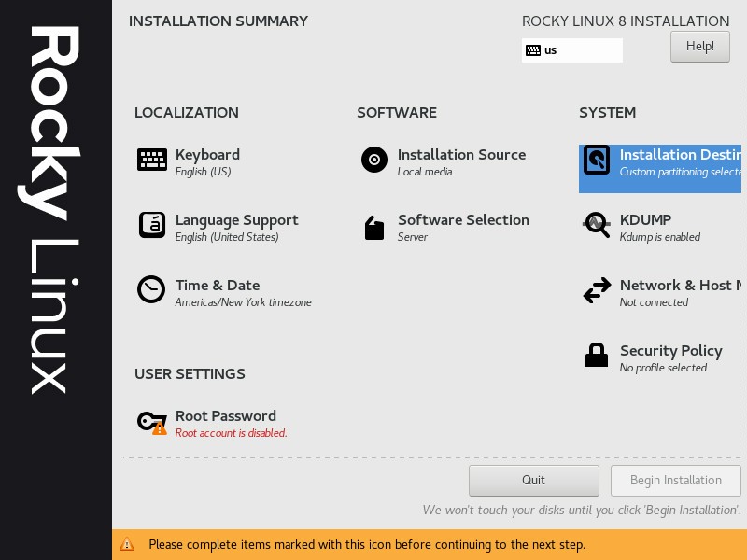
Task: Open Installation Source label
Action: (x=461, y=155)
